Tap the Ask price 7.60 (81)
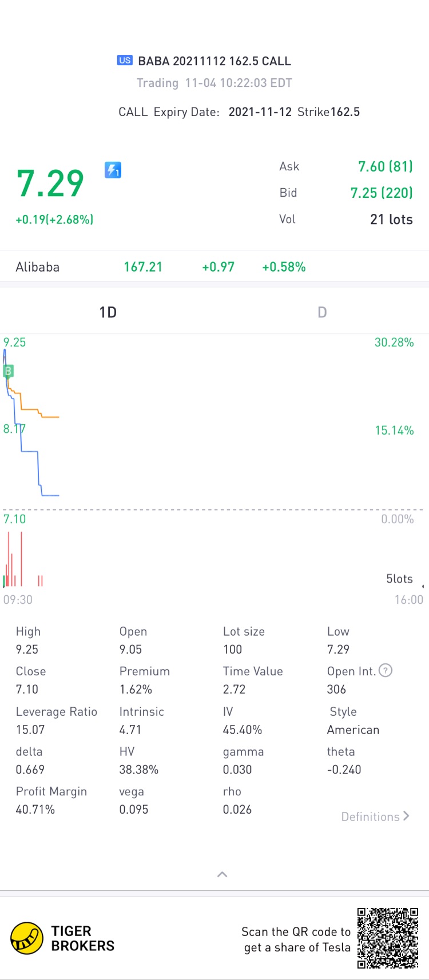 coord(385,166)
